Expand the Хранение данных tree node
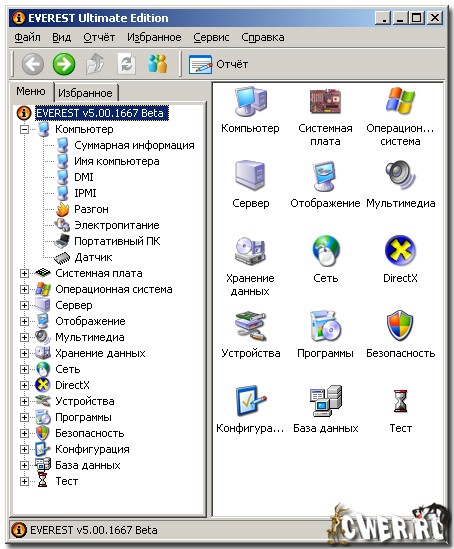Viewport: 454px width, 549px height. 24,353
